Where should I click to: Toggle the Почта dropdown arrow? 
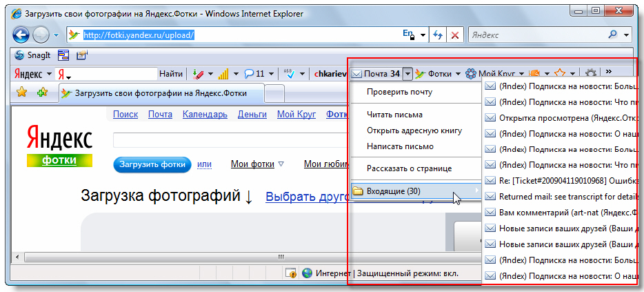point(407,74)
